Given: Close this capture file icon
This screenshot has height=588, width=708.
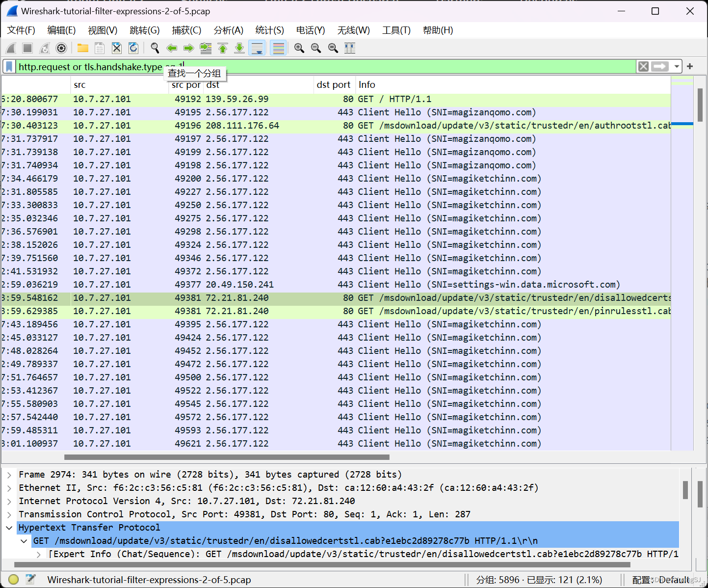Looking at the screenshot, I should [116, 48].
